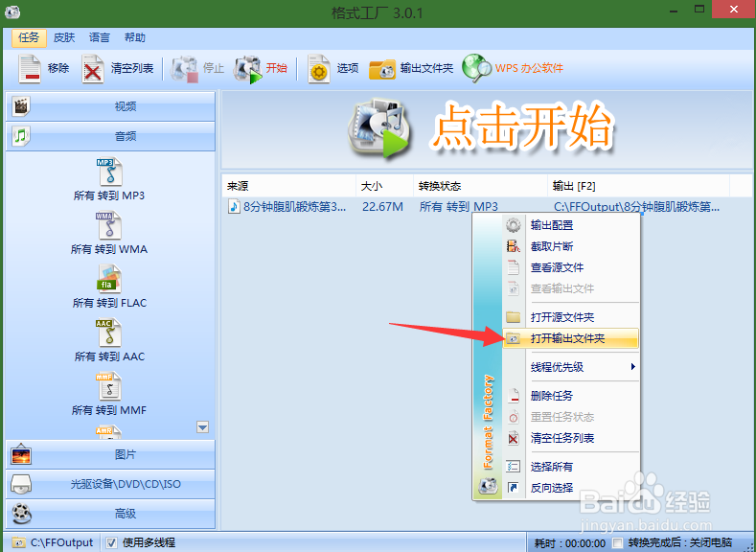756x552 pixels.
Task: Select the 所有 转到 AAC icon
Action: pyautogui.click(x=109, y=333)
